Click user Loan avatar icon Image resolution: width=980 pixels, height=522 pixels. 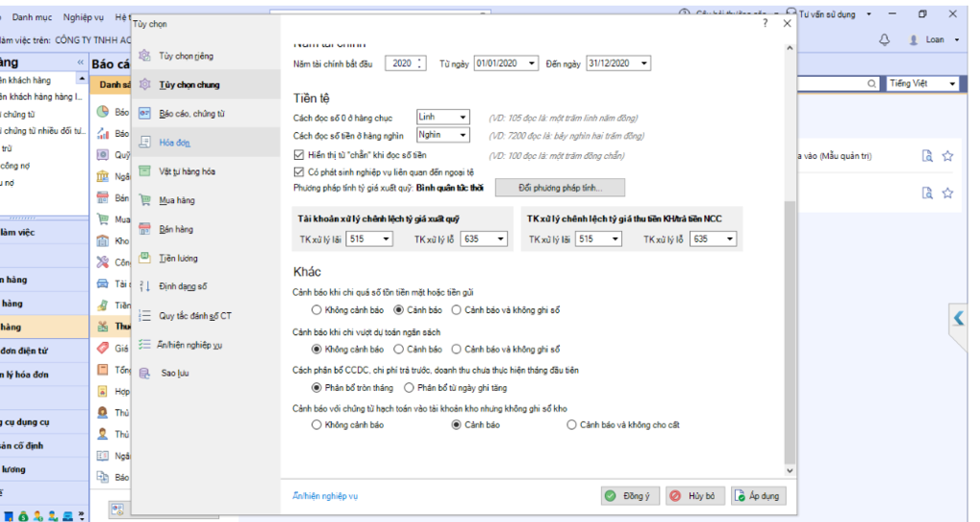click(913, 40)
